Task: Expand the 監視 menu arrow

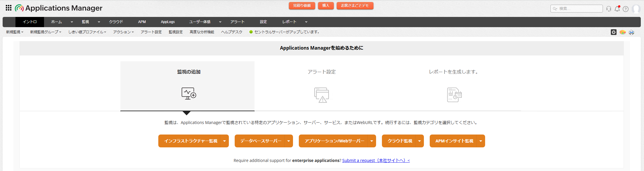Action: tap(99, 22)
